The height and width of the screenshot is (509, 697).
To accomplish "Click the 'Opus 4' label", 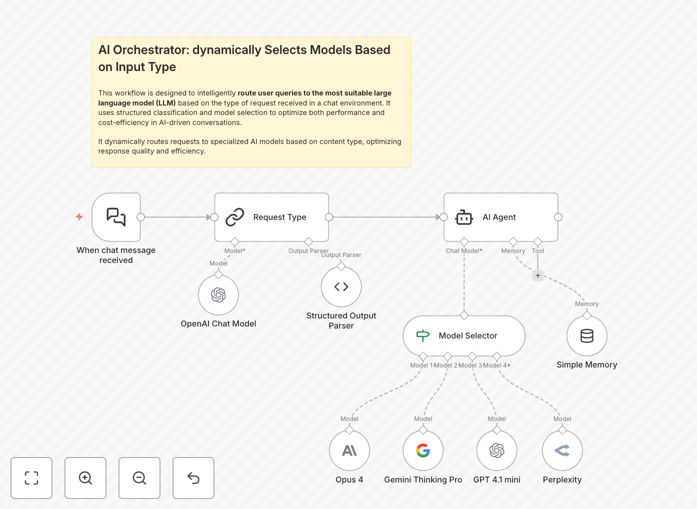I will (349, 480).
